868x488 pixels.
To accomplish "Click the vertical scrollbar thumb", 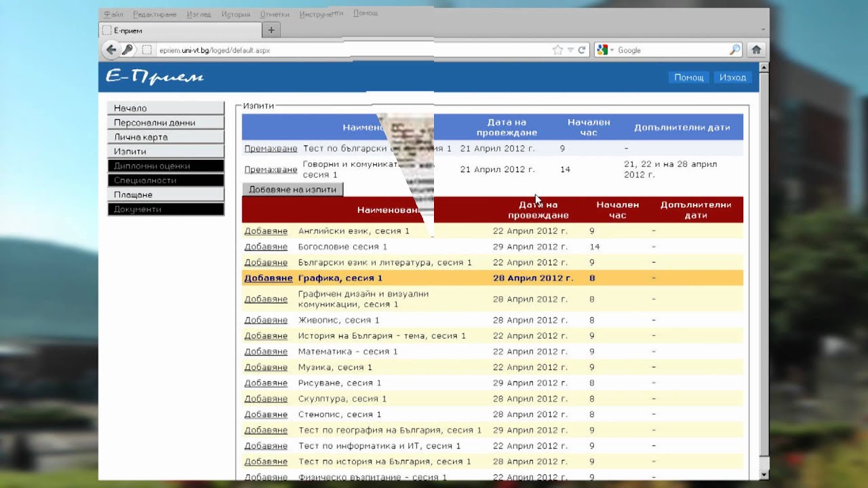I will [x=764, y=263].
